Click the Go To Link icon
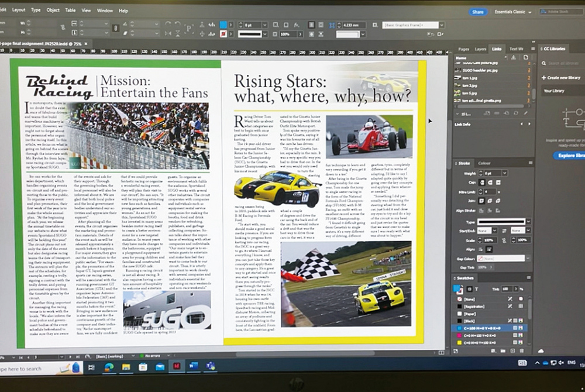Screen dimensions: 585x392 point(506,114)
